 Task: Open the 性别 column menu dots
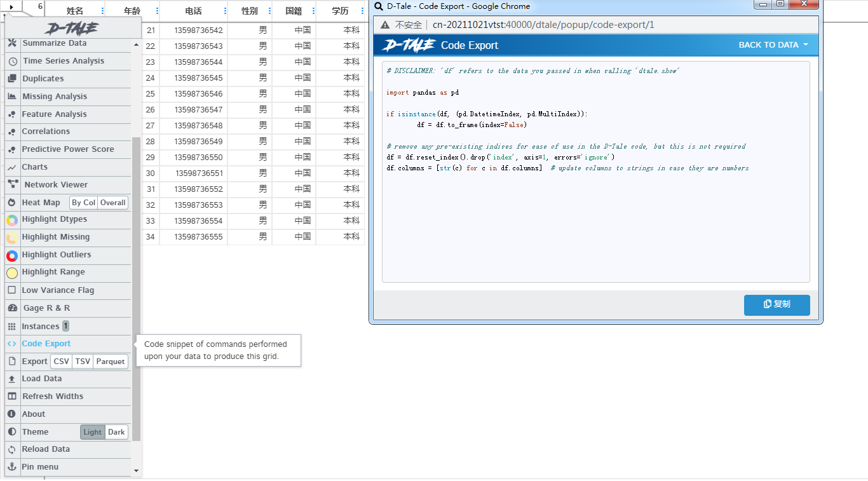pos(269,11)
